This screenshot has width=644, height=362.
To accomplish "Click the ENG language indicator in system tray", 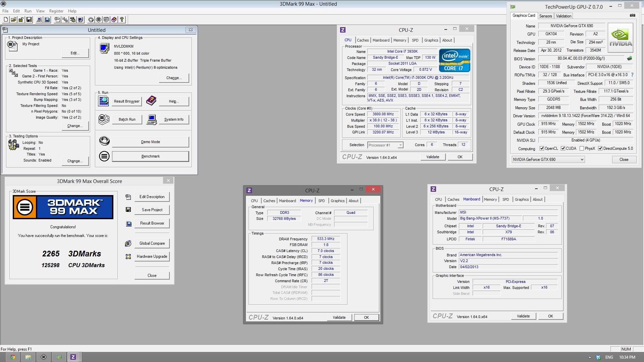I will coord(609,357).
